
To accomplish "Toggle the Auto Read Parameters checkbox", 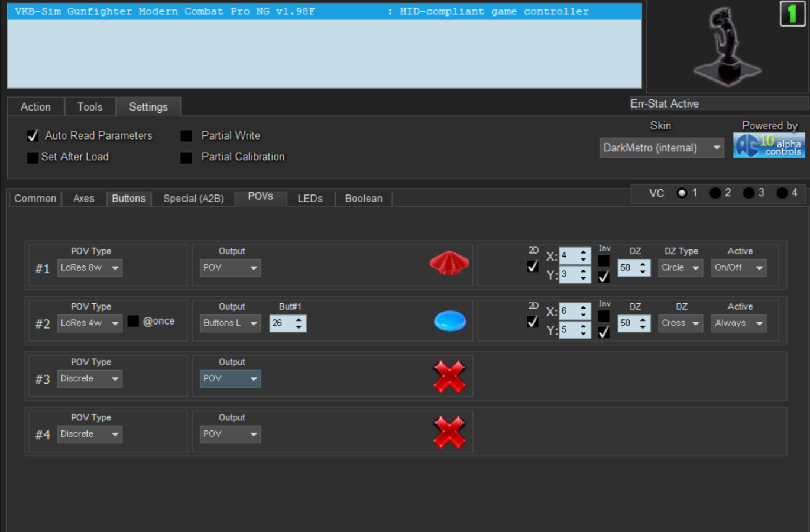I will pos(33,136).
